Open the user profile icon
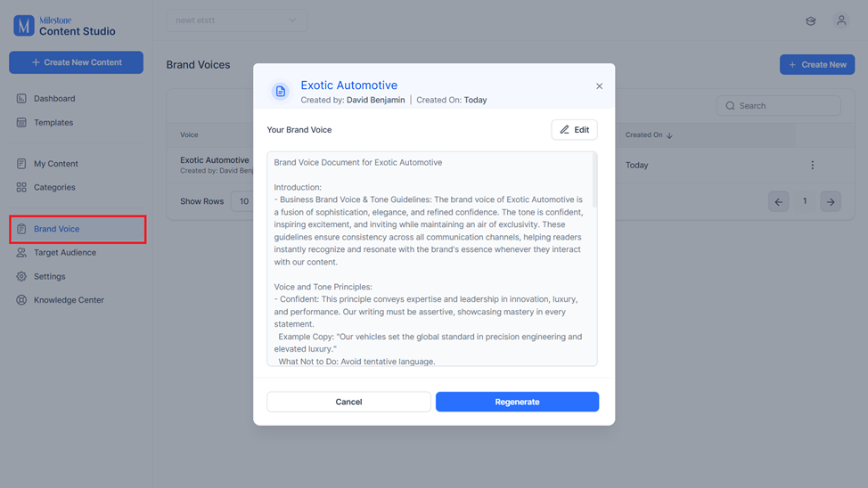This screenshot has width=868, height=488. pyautogui.click(x=841, y=20)
